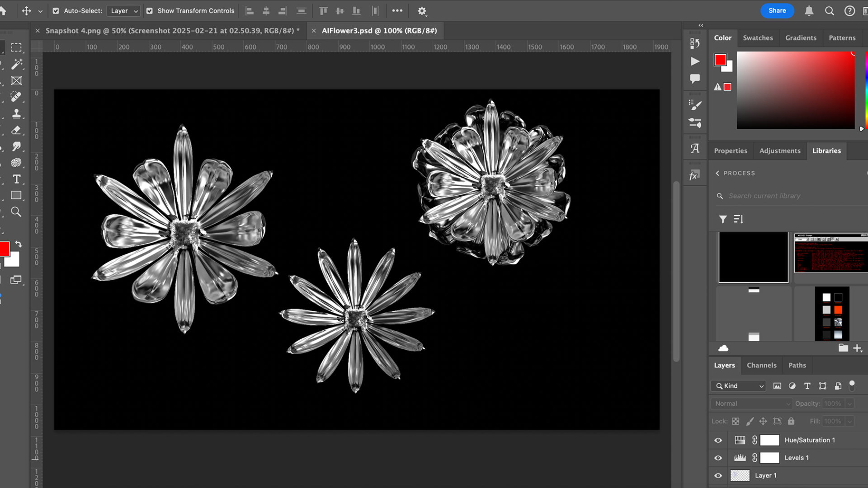
Task: Select the Zoom tool
Action: [x=17, y=212]
